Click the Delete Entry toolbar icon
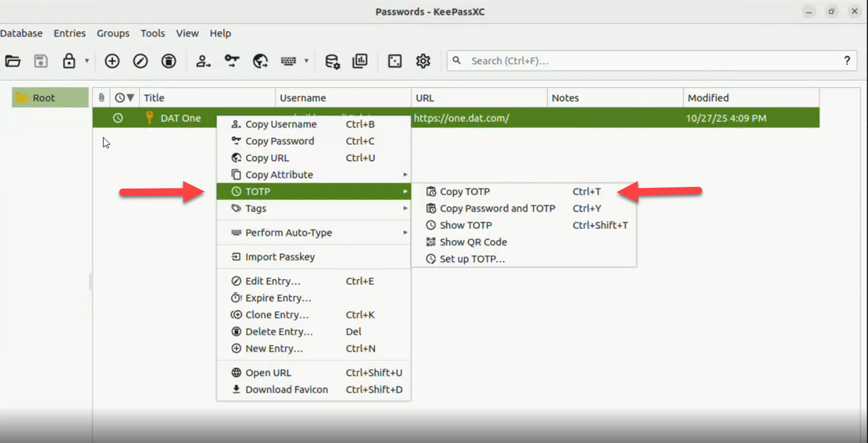The height and width of the screenshot is (443, 868). pyautogui.click(x=169, y=61)
